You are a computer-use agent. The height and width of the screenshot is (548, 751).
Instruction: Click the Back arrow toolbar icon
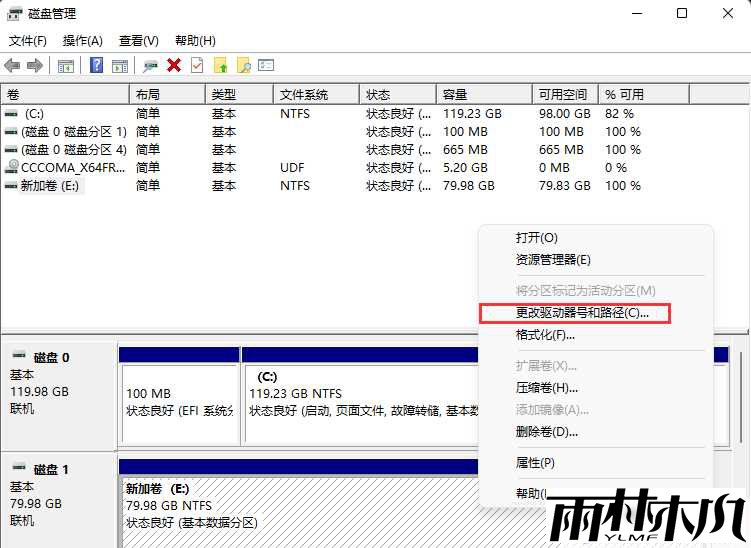click(x=12, y=66)
